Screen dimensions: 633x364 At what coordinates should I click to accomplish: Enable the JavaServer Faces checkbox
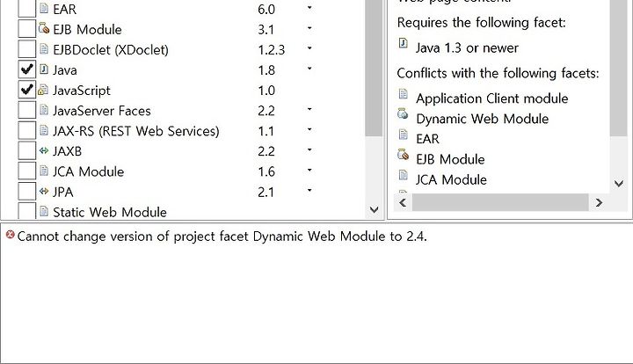click(27, 110)
